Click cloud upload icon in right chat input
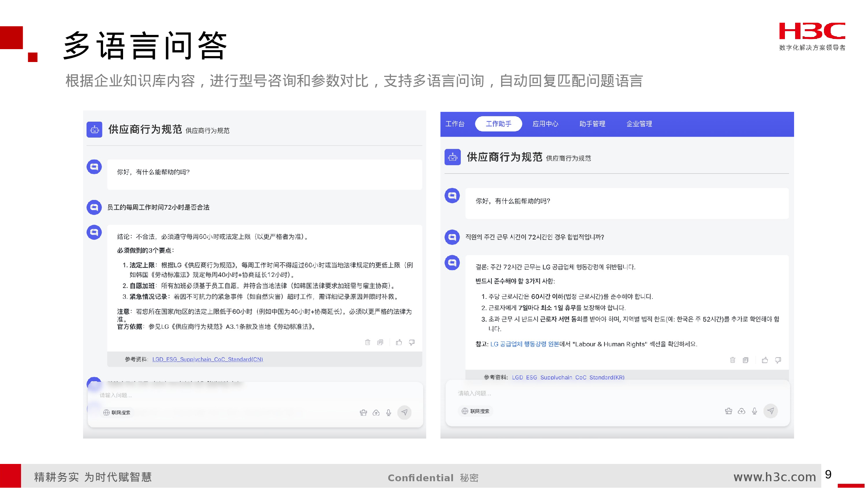Viewport: 868px width, 488px height. click(x=742, y=411)
